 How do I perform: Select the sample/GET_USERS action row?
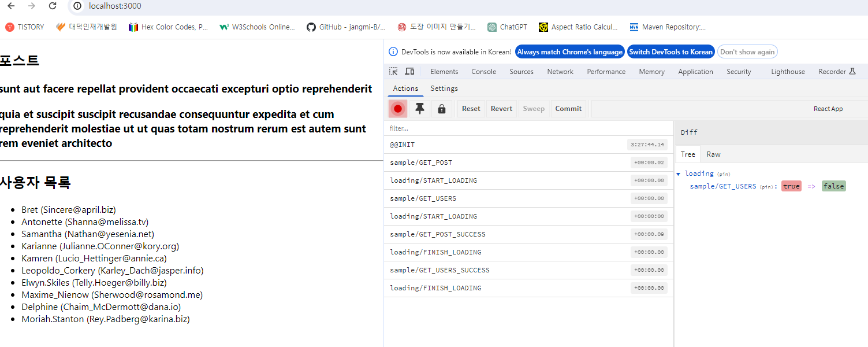click(x=528, y=198)
